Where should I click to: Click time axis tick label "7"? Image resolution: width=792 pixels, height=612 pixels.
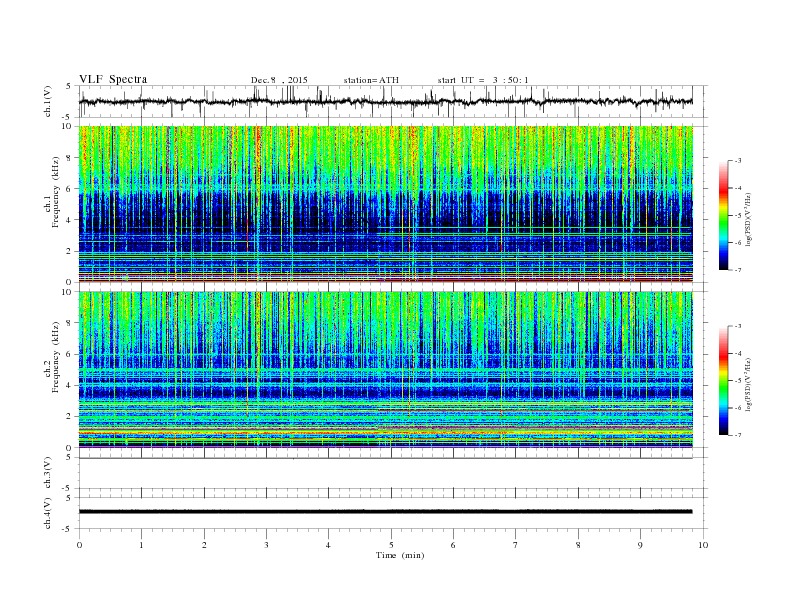tap(516, 545)
